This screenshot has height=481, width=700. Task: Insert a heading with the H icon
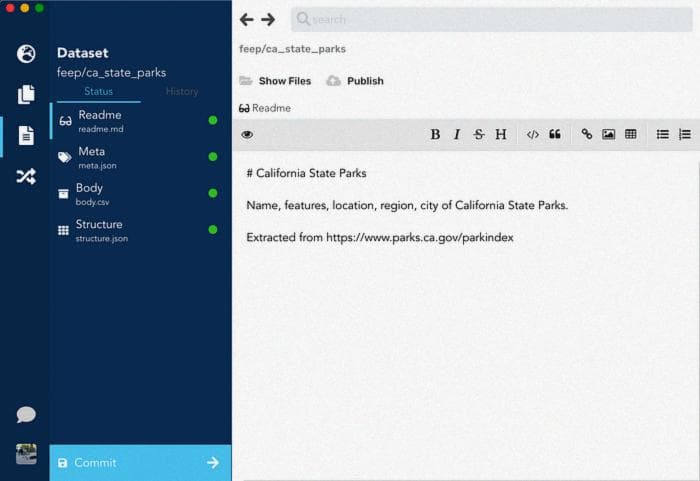501,134
